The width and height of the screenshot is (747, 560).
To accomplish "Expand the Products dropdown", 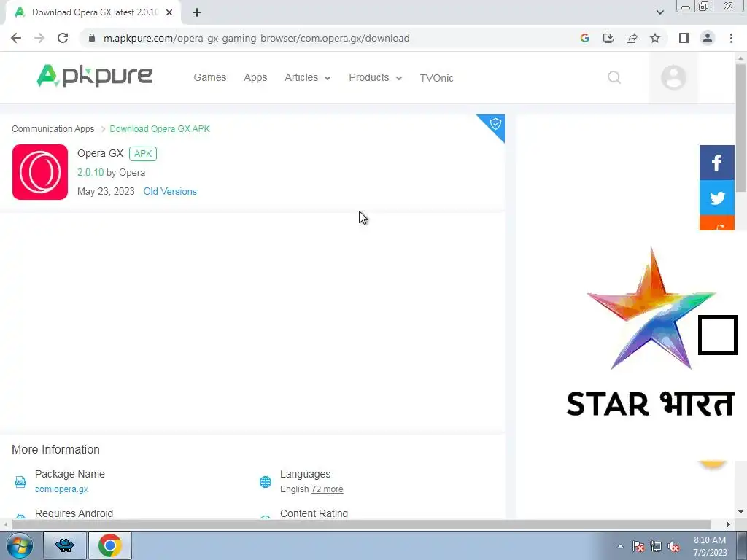I will click(x=376, y=77).
